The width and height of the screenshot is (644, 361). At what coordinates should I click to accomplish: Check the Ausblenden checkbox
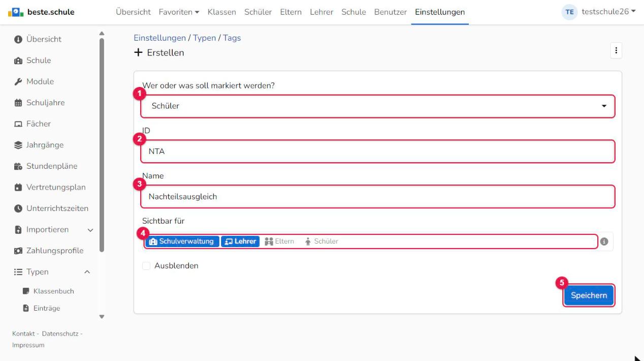pyautogui.click(x=146, y=266)
